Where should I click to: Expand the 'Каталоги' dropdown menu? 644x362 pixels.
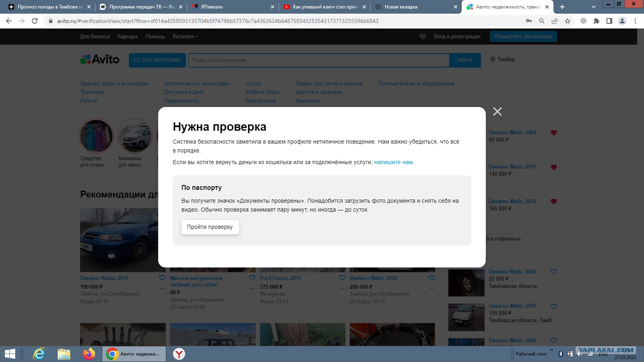pos(185,37)
